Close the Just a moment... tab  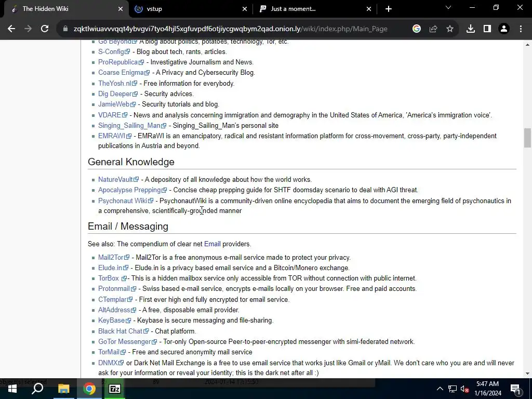coord(369,9)
